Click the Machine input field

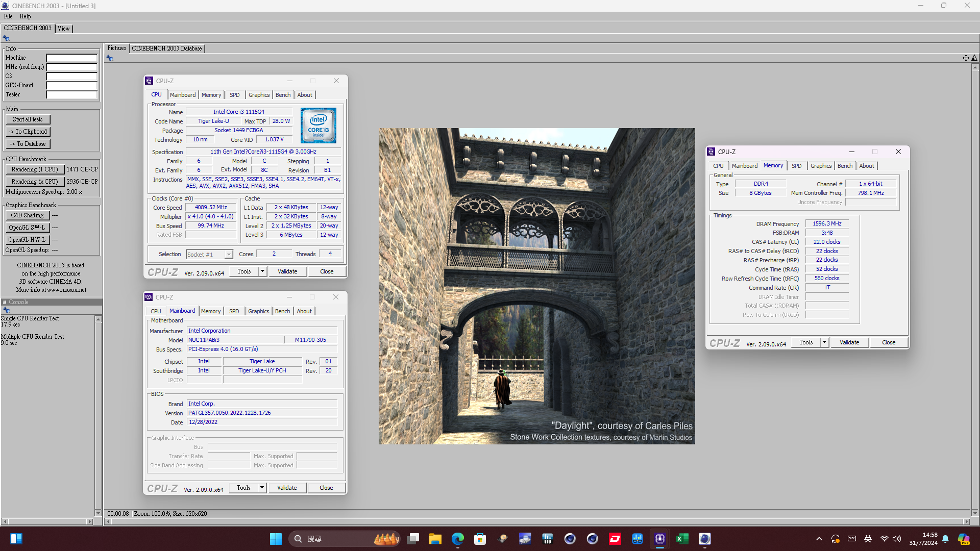coord(72,58)
